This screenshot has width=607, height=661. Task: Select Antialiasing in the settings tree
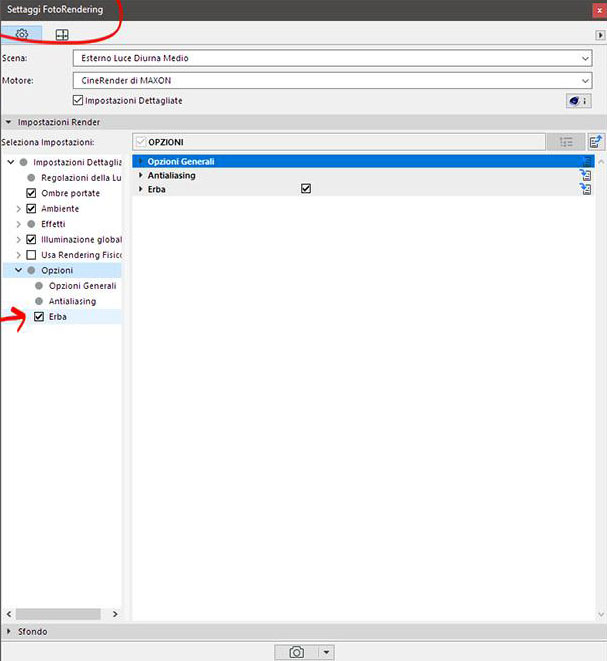[72, 301]
